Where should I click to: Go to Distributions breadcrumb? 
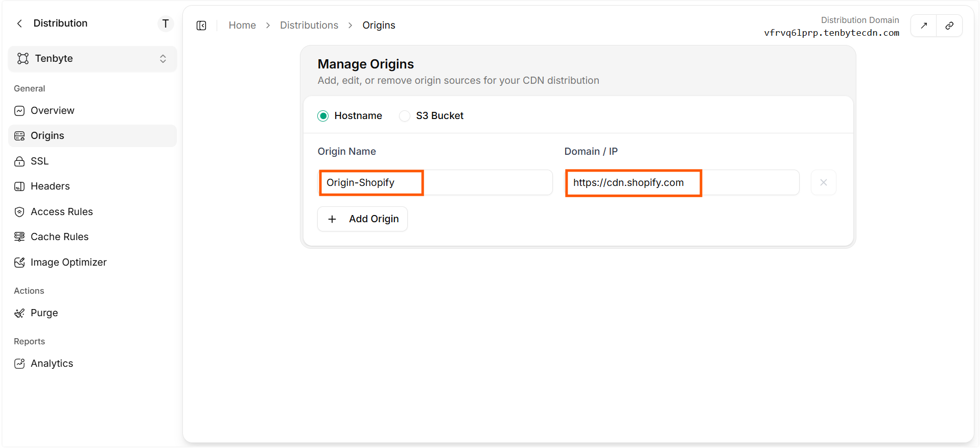[x=309, y=26]
